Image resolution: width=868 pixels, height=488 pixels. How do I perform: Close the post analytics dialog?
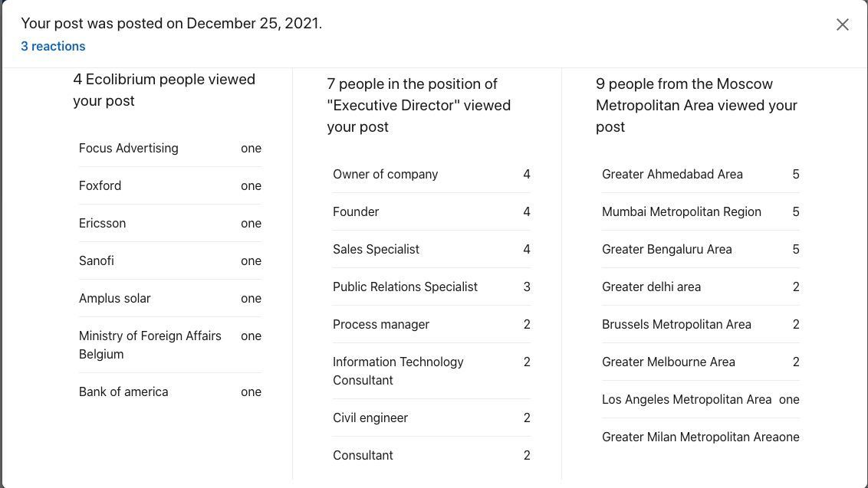coord(842,25)
